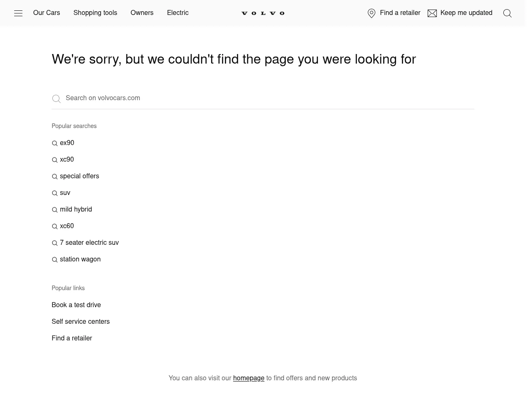Click the magnifier icon beside station wagon

click(x=54, y=260)
